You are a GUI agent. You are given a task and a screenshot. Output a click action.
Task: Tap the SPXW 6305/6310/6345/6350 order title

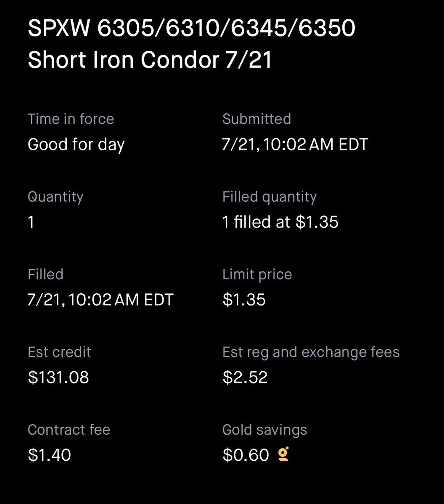point(192,29)
